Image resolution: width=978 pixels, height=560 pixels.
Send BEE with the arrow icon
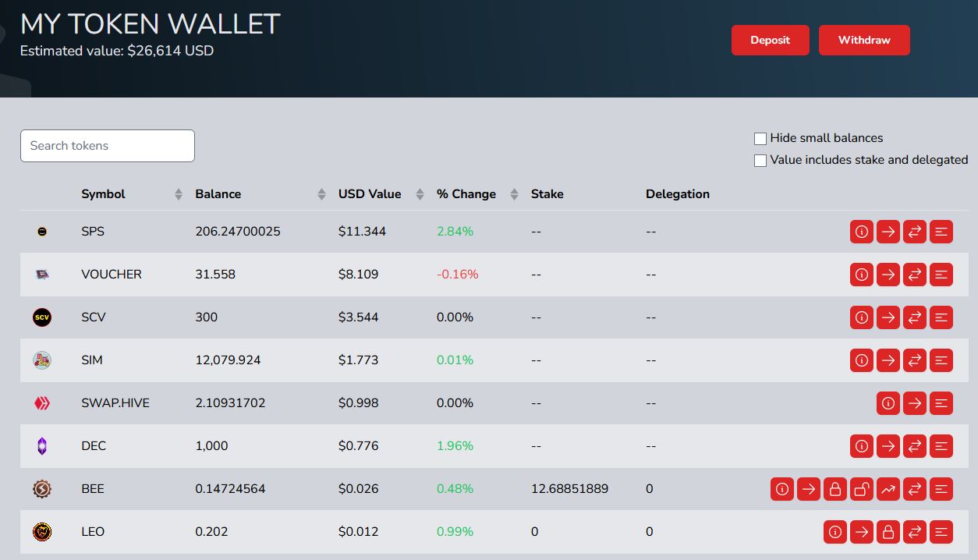pyautogui.click(x=809, y=489)
